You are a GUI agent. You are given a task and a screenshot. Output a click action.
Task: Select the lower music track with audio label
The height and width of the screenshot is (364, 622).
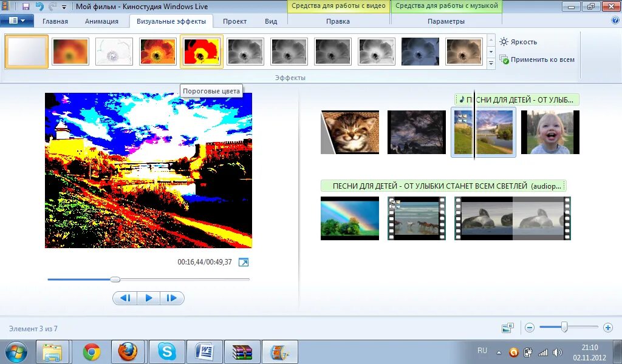(x=443, y=186)
